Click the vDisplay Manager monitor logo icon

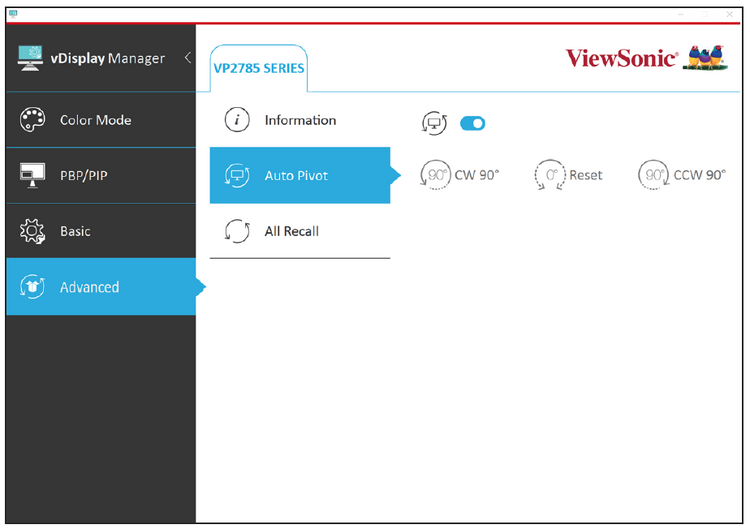click(x=30, y=58)
